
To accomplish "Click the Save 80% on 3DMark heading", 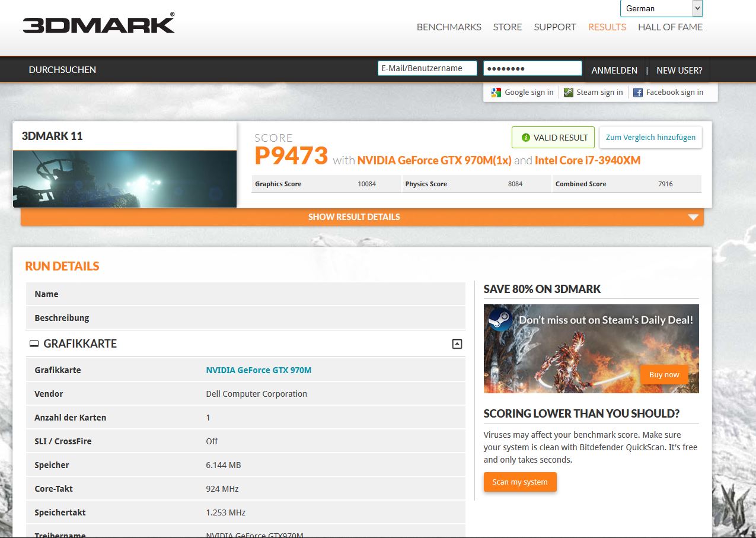I will 542,289.
